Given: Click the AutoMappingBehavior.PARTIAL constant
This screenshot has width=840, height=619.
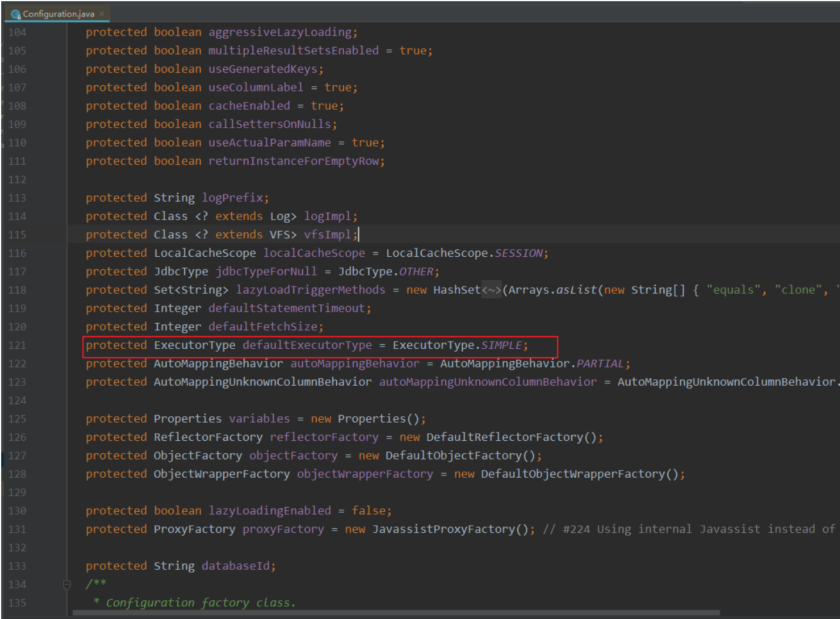Looking at the screenshot, I should coord(599,363).
